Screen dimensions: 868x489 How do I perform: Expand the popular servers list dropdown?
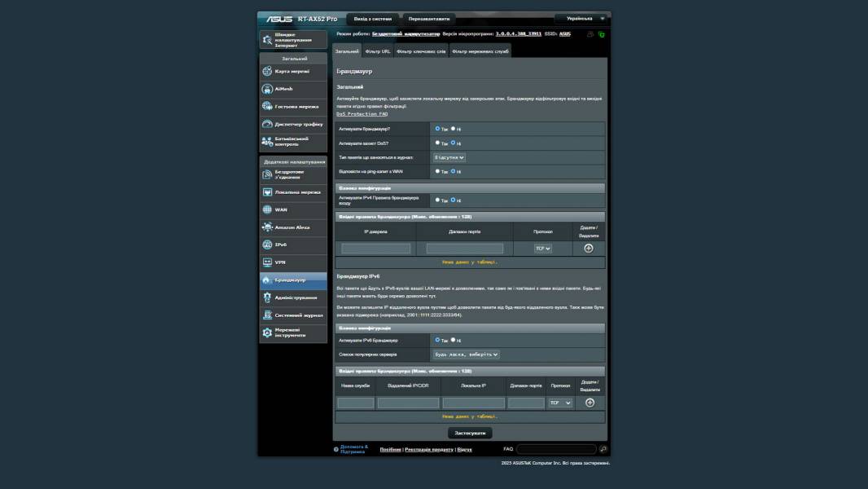tap(466, 355)
